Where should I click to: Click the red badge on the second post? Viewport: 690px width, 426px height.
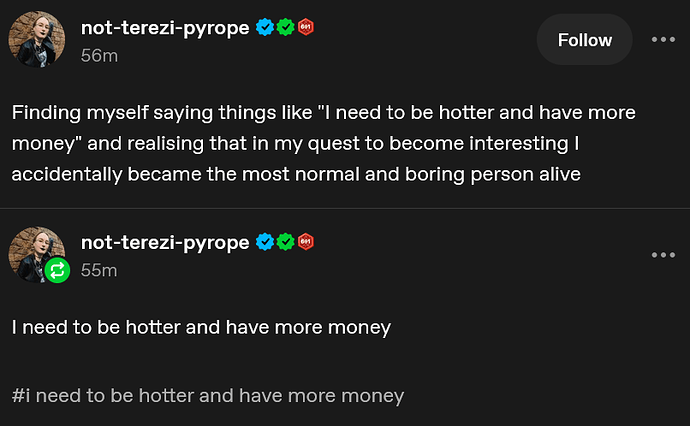point(306,241)
